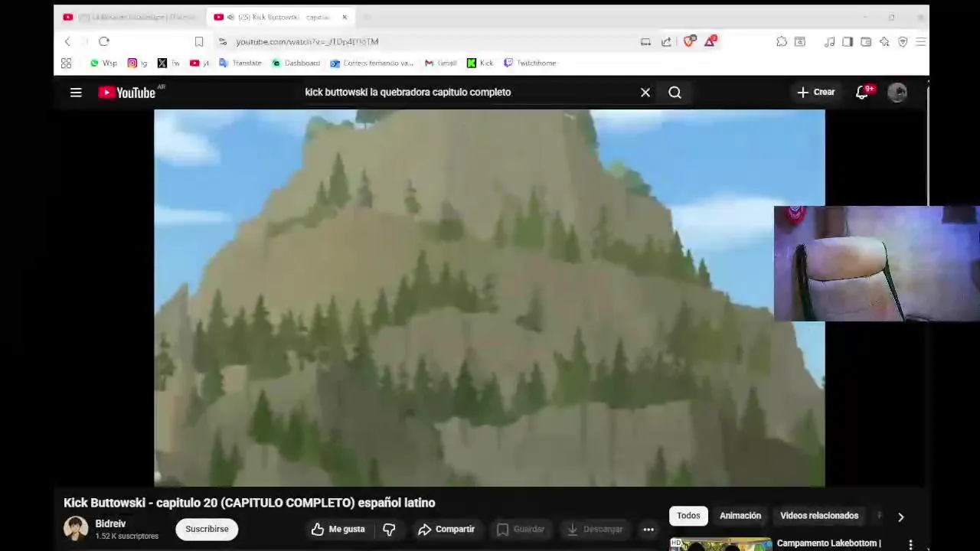
Task: Open the Translate bookmark
Action: [240, 64]
